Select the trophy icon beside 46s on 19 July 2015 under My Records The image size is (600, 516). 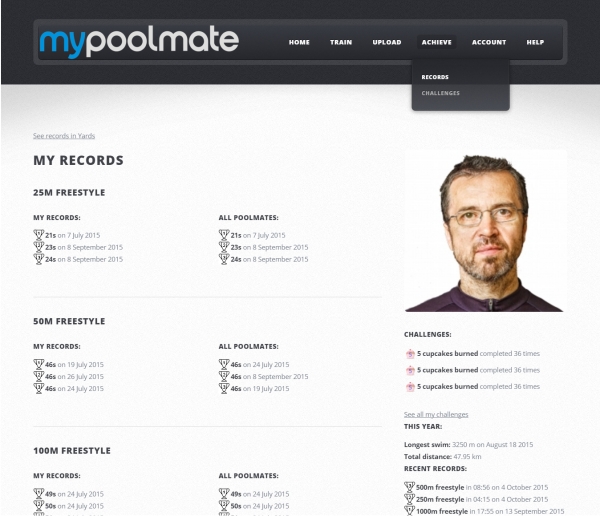[39, 364]
